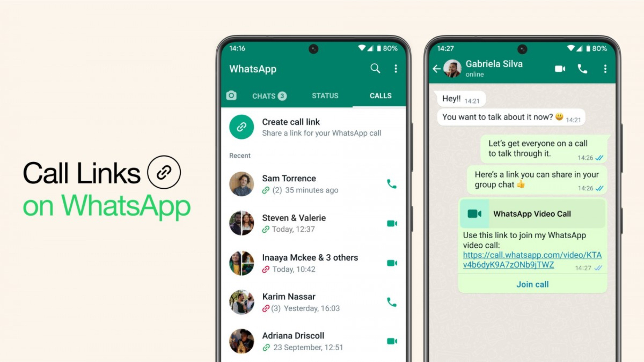Viewport: 644px width, 362px height.
Task: Tap Inaaya Mckee & 3 others call entry
Action: click(310, 263)
